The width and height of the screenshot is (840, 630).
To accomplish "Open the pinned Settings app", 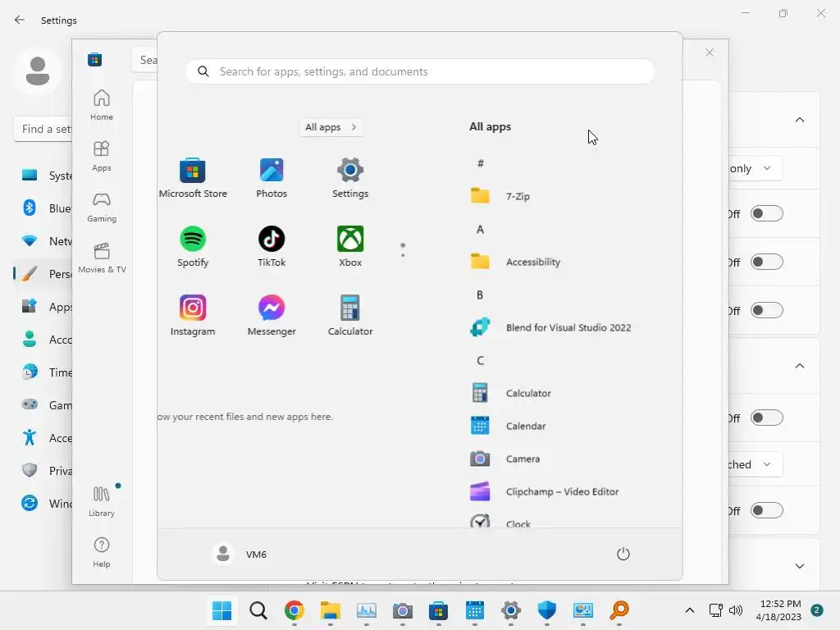I will (x=350, y=178).
